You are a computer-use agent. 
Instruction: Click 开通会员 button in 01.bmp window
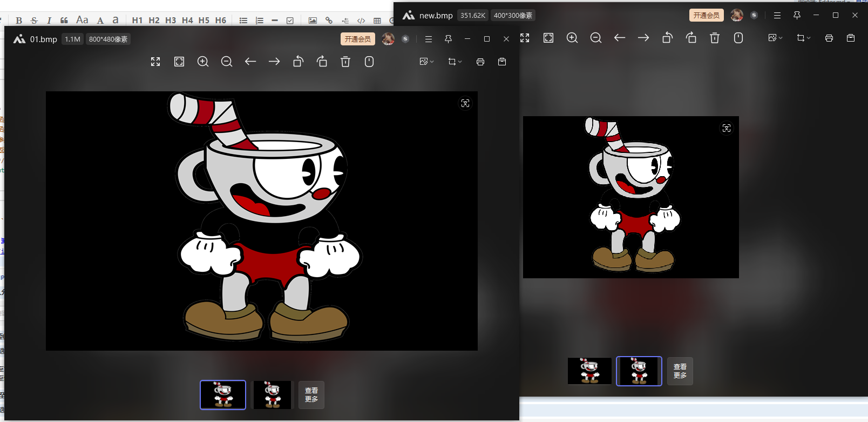358,39
